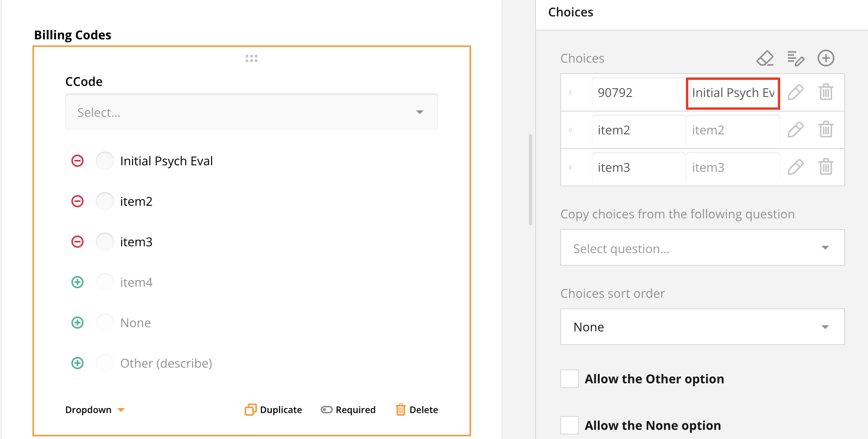
Task: Add item4 with the green plus icon
Action: click(77, 282)
